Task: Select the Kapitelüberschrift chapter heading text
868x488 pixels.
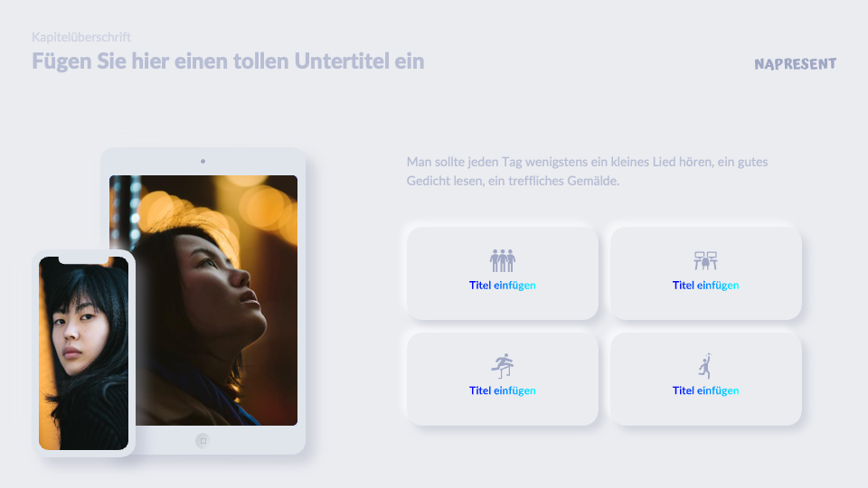Action: click(81, 37)
